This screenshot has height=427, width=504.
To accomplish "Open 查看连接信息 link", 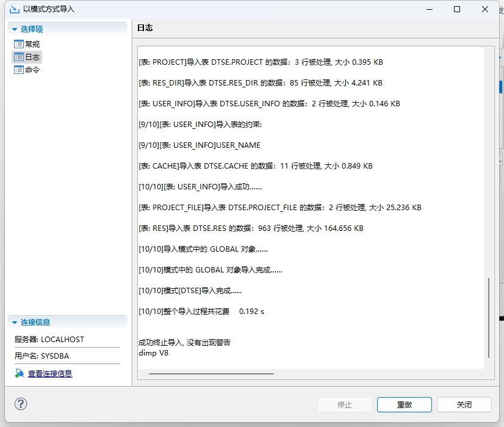I will [50, 374].
